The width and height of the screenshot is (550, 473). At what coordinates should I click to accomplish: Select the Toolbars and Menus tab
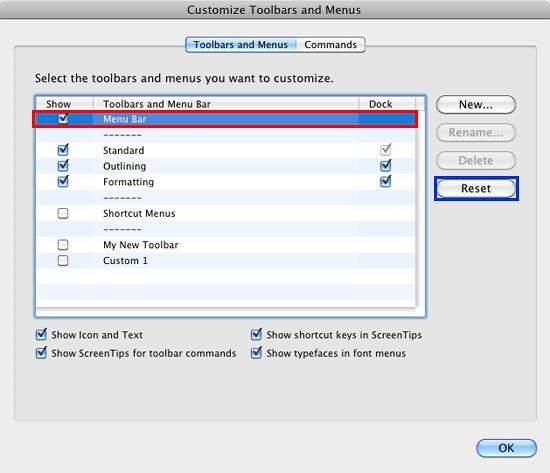point(241,45)
